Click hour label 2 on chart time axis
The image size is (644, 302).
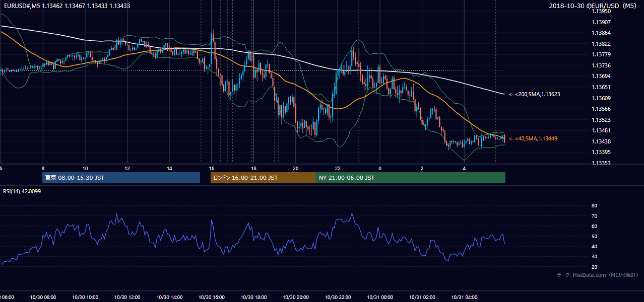pyautogui.click(x=422, y=169)
